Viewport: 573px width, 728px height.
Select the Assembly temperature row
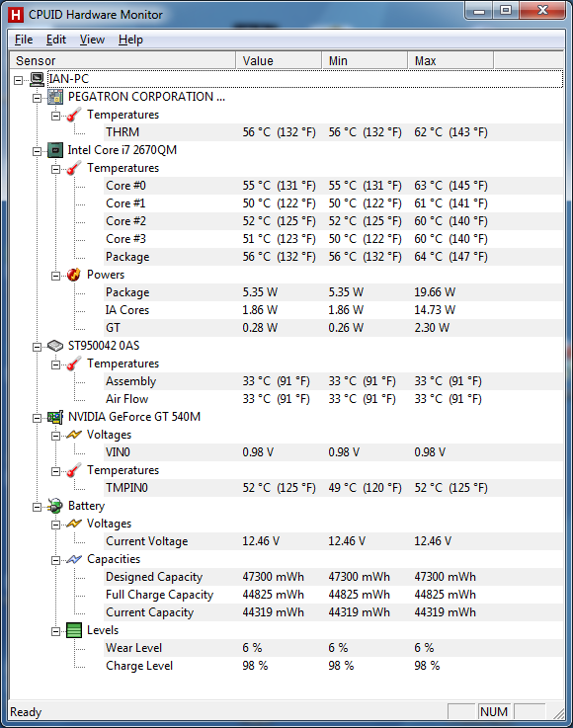[x=333, y=381]
